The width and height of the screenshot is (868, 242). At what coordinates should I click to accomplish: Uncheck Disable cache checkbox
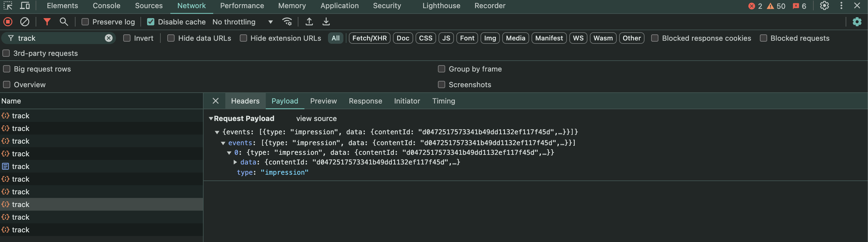tap(151, 22)
